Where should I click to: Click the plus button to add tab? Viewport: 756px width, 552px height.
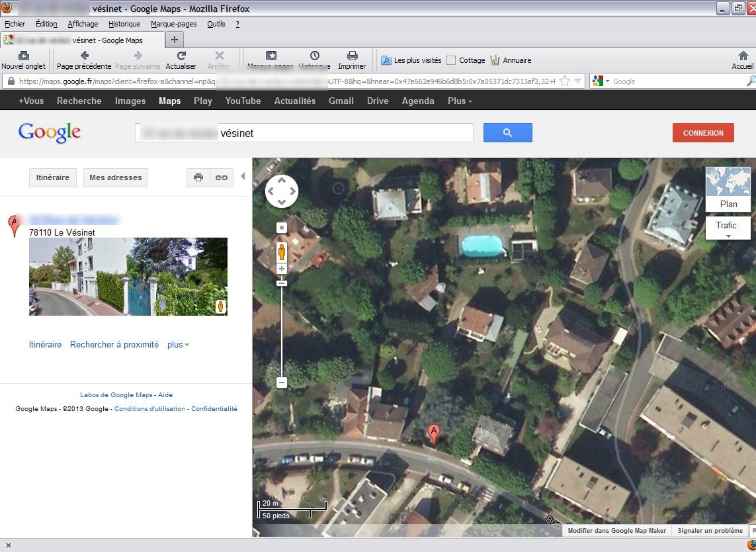pos(175,40)
